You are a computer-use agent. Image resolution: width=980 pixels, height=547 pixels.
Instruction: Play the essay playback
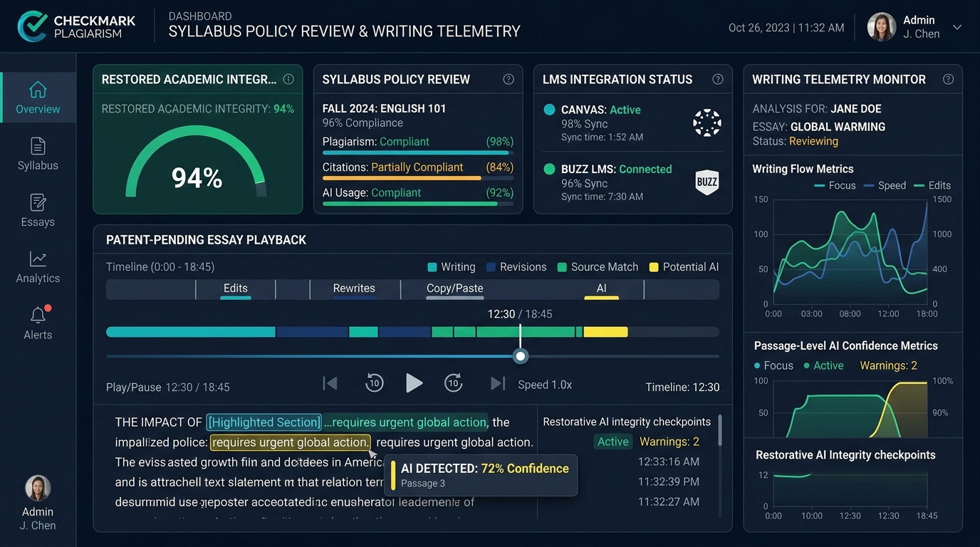(414, 382)
